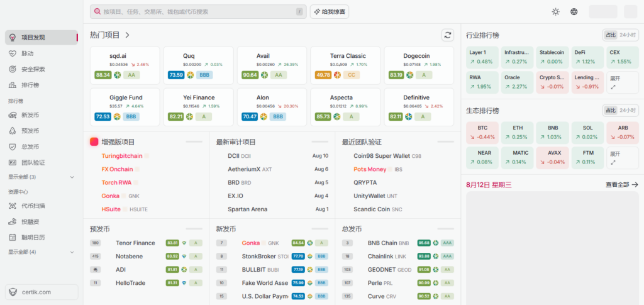This screenshot has width=644, height=305.
Task: Open 代币扫描 in the sidebar
Action: pyautogui.click(x=41, y=206)
